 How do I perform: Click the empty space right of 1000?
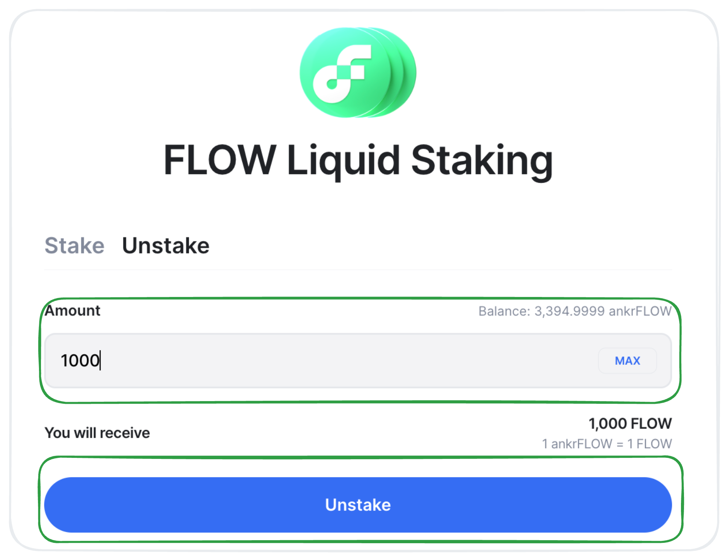click(349, 361)
